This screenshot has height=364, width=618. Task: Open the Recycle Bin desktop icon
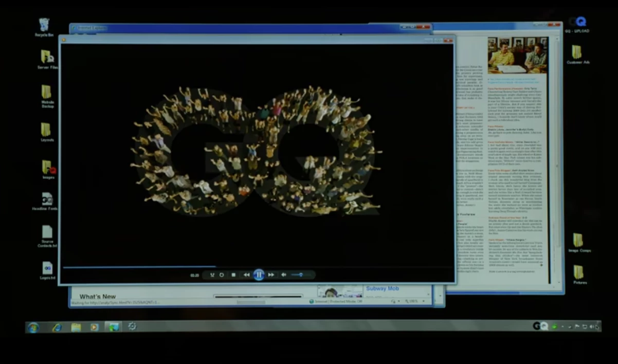click(x=44, y=27)
